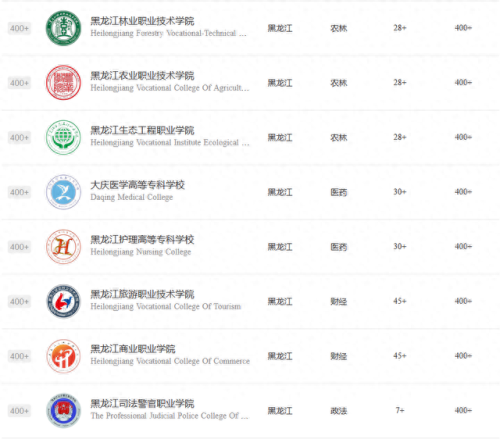Click the 400+ rank badge for 黑龙江司法警官职业学院
This screenshot has height=439, width=500.
tap(19, 411)
